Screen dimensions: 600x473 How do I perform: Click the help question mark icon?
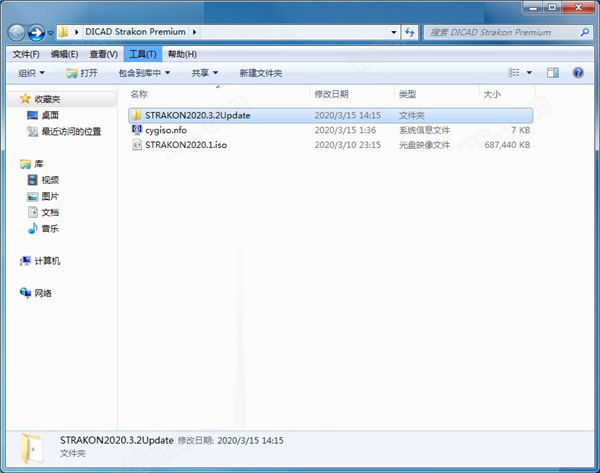[578, 72]
